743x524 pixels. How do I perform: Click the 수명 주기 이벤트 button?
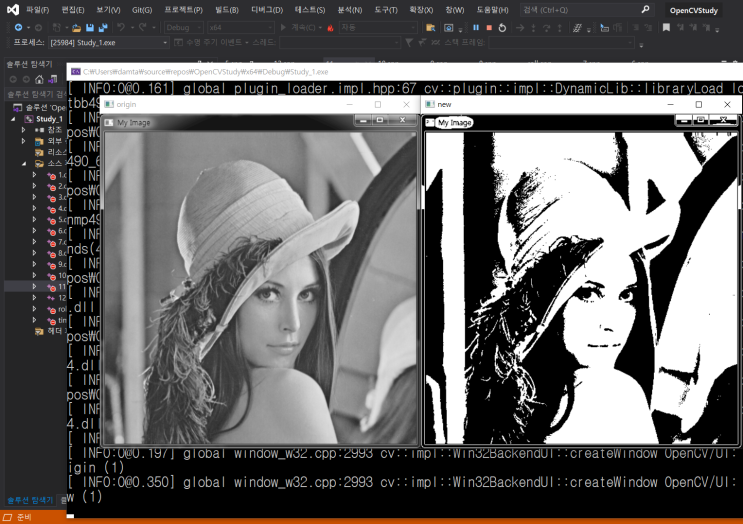(x=211, y=43)
